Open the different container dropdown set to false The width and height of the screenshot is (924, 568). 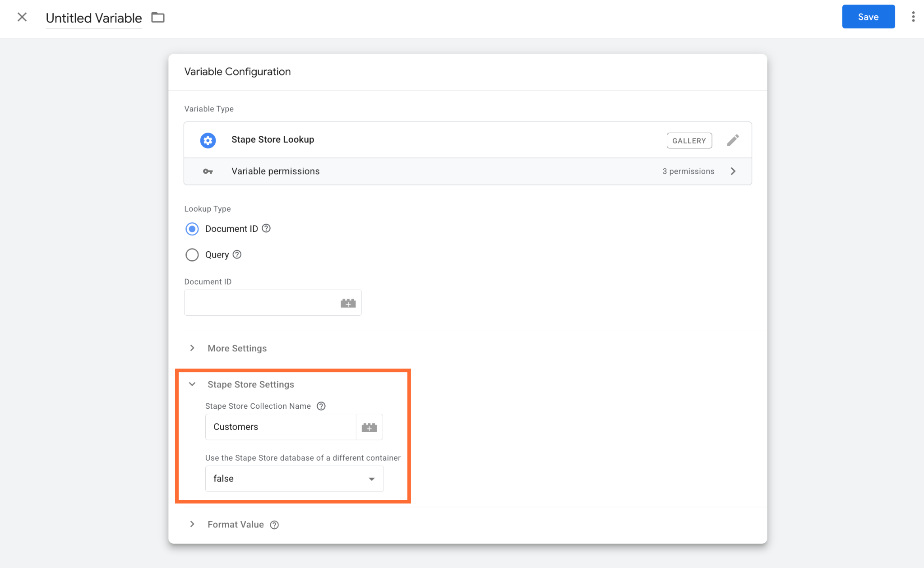(294, 479)
